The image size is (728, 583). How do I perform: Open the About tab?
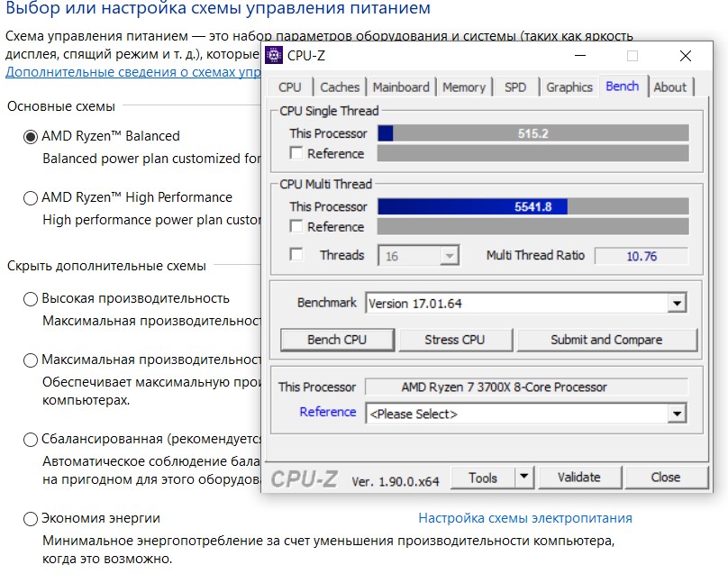tap(670, 87)
